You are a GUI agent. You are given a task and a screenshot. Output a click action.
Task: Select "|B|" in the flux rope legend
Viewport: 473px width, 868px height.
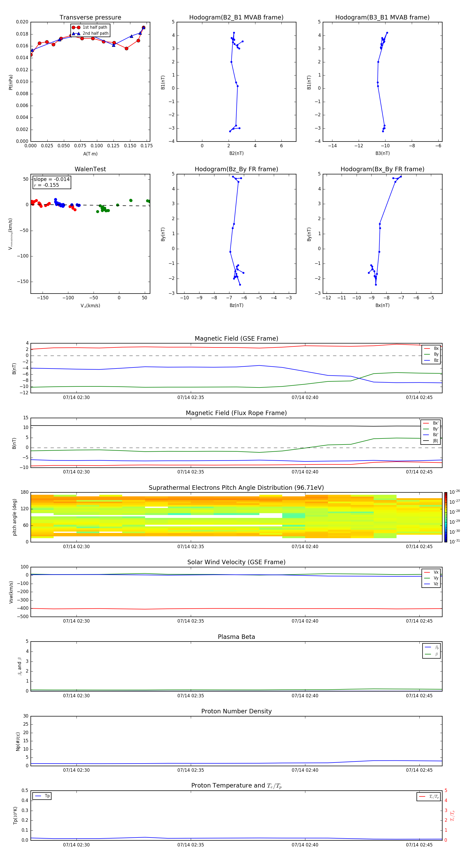(431, 441)
